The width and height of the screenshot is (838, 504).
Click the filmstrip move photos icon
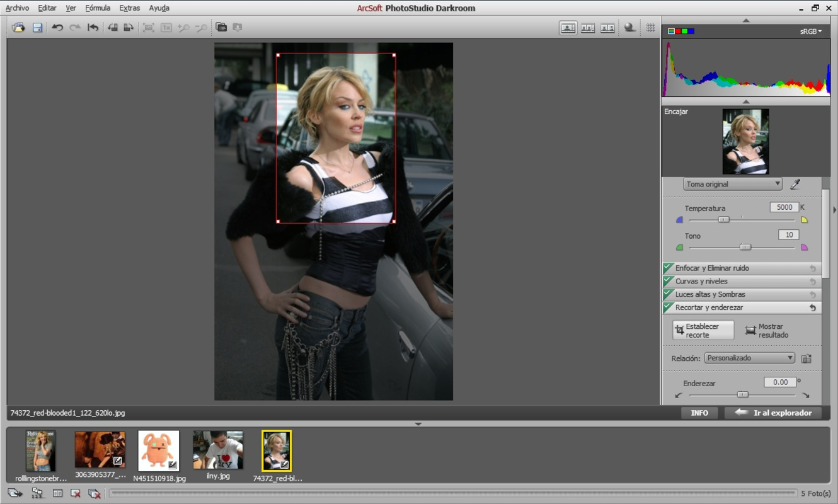14,493
